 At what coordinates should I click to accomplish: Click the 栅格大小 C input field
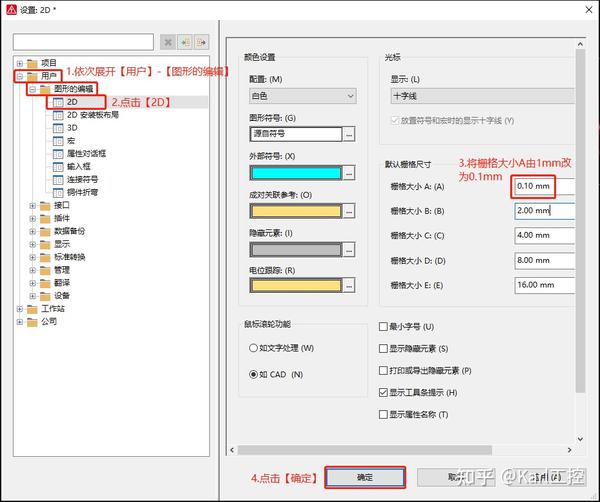click(545, 235)
